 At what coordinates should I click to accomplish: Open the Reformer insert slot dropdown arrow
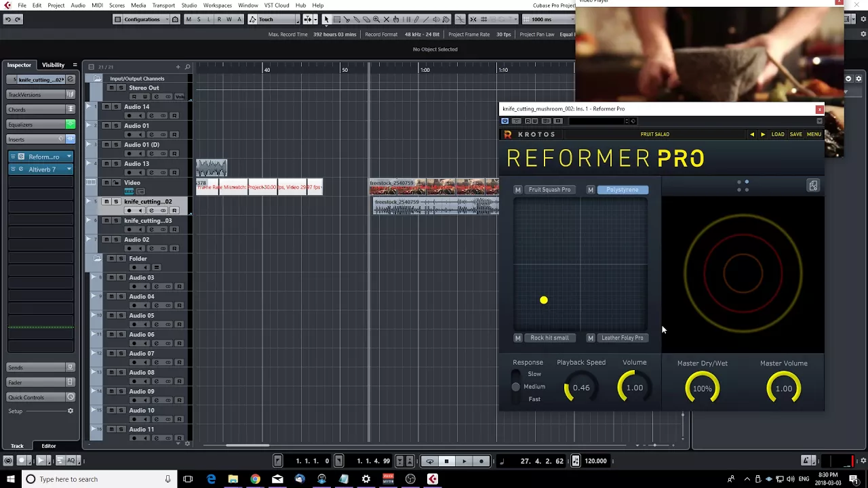point(68,157)
